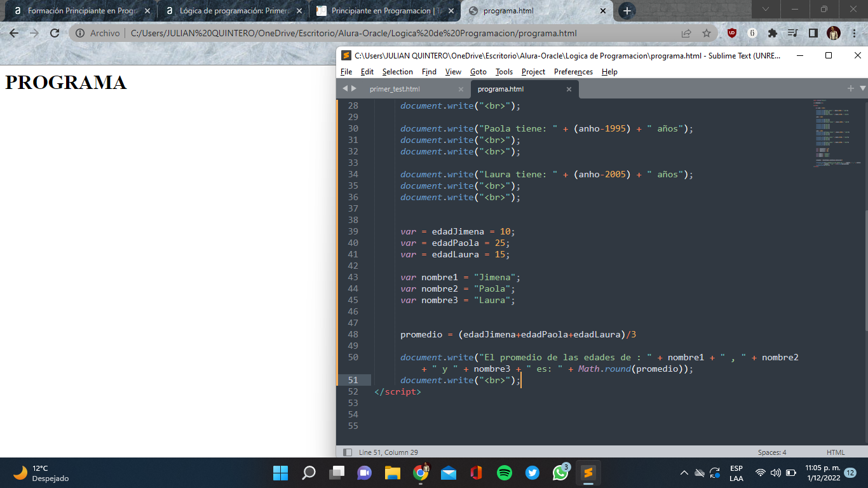Image resolution: width=868 pixels, height=488 pixels.
Task: Open taskbar Search
Action: coord(308,473)
